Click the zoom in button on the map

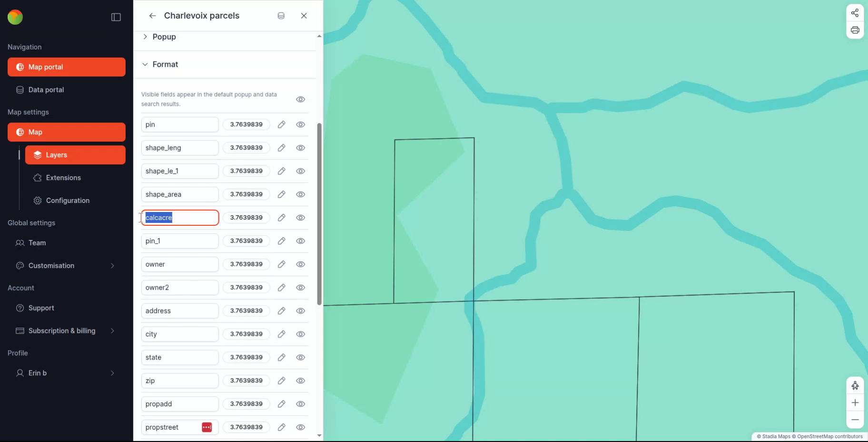click(x=855, y=402)
